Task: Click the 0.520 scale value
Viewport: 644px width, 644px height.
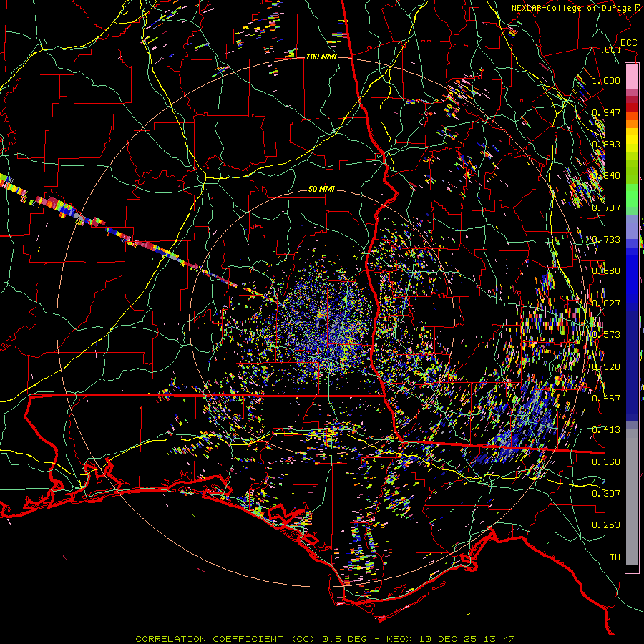Action: pyautogui.click(x=606, y=367)
